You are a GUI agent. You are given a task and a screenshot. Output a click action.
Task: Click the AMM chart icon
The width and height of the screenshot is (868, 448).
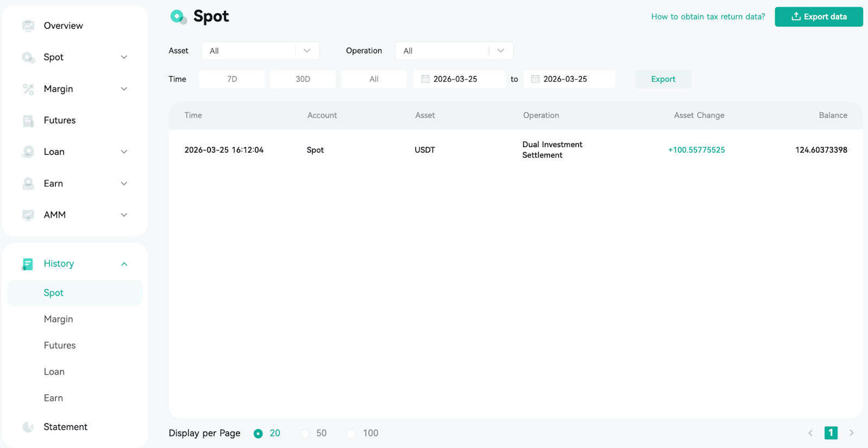pyautogui.click(x=28, y=215)
